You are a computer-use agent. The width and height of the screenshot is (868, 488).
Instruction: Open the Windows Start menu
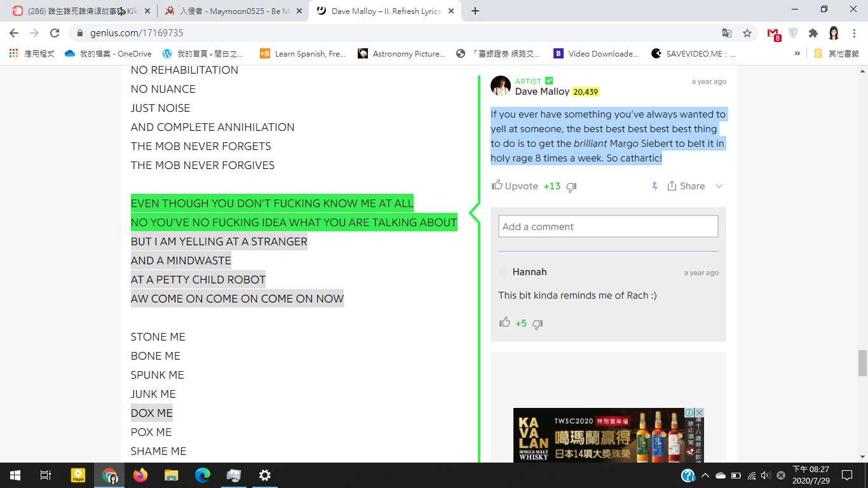15,475
